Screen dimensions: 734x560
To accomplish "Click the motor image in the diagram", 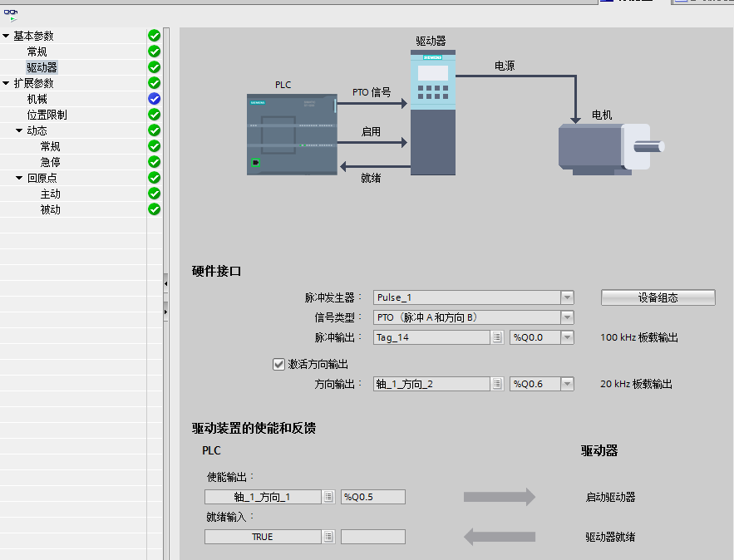I will pos(610,148).
